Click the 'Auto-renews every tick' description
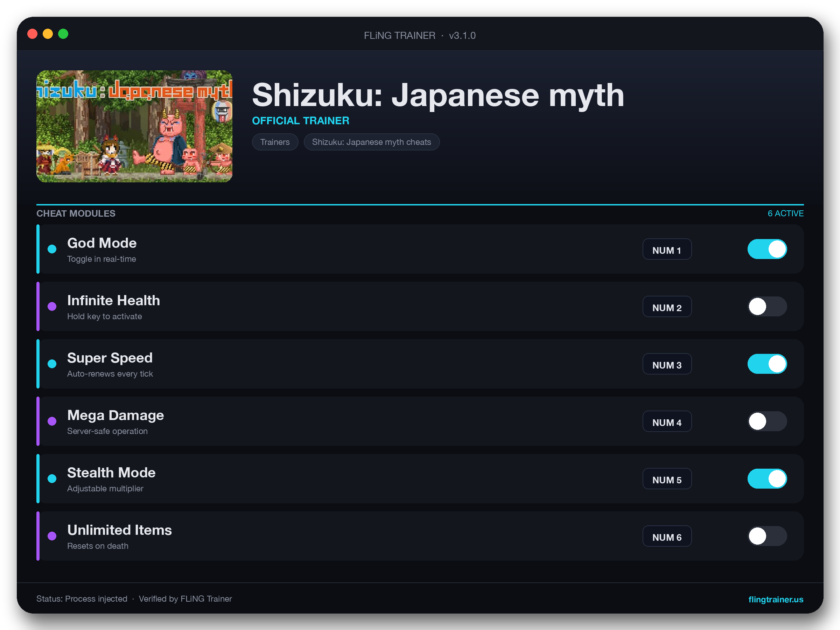 (110, 374)
